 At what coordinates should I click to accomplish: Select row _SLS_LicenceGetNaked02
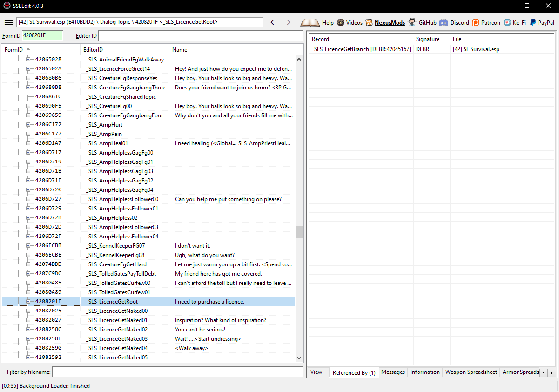point(148,329)
